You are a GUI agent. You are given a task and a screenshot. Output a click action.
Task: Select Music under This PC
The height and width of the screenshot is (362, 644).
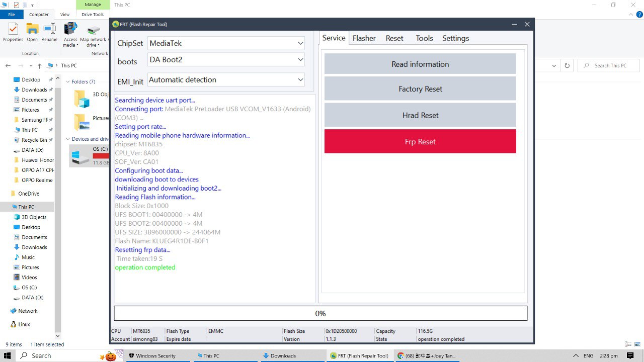click(x=28, y=257)
